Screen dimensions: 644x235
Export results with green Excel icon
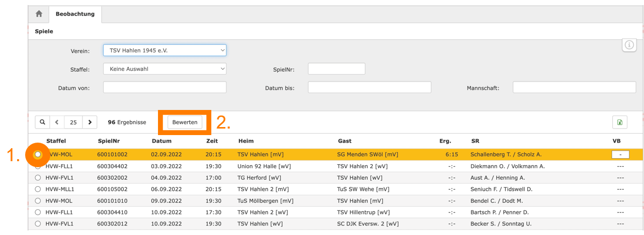pos(619,123)
